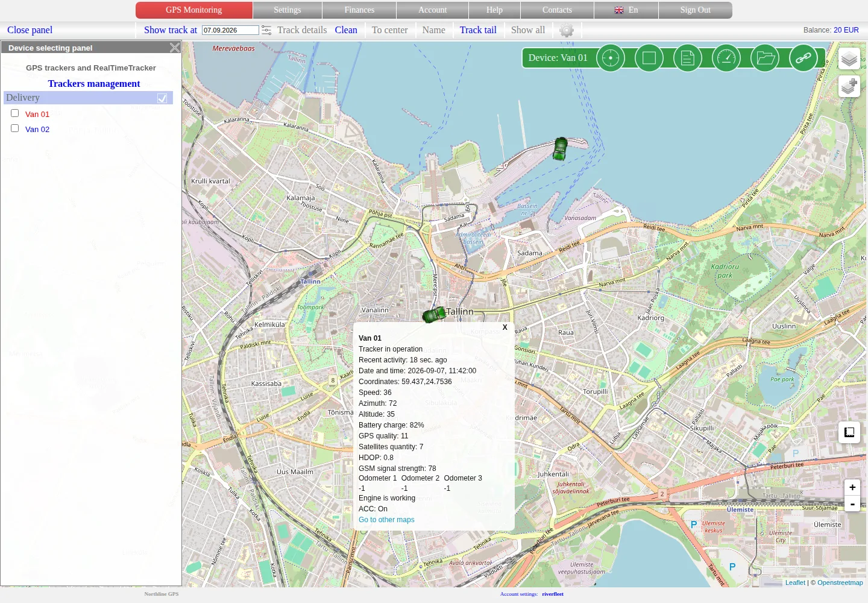Click the Engine is working status
Viewport: 868px width, 603px height.
387,498
